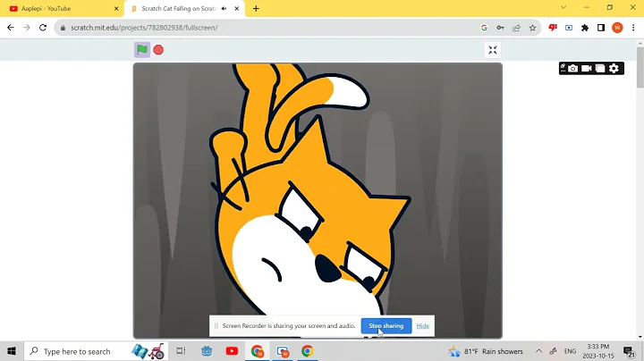Click Stop sharing button
The width and height of the screenshot is (644, 361).
[386, 326]
